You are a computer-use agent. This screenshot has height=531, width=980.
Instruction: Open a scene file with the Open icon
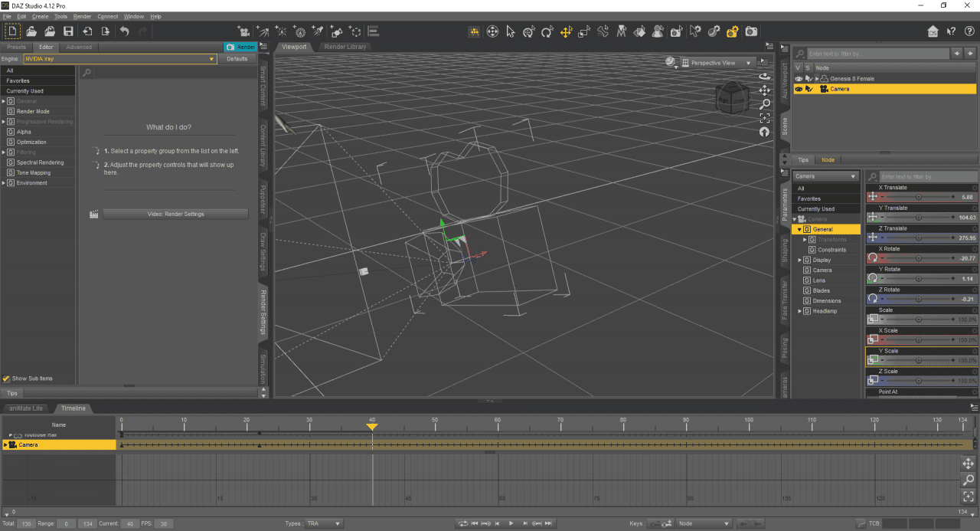click(x=31, y=31)
